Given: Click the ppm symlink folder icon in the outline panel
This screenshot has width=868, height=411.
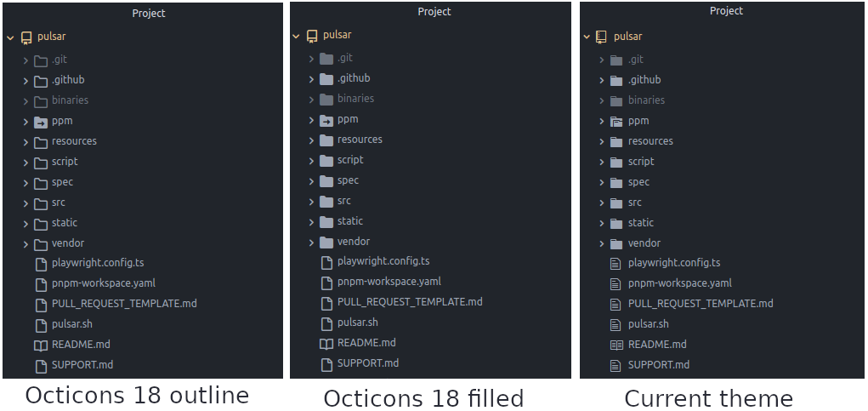Looking at the screenshot, I should [40, 122].
